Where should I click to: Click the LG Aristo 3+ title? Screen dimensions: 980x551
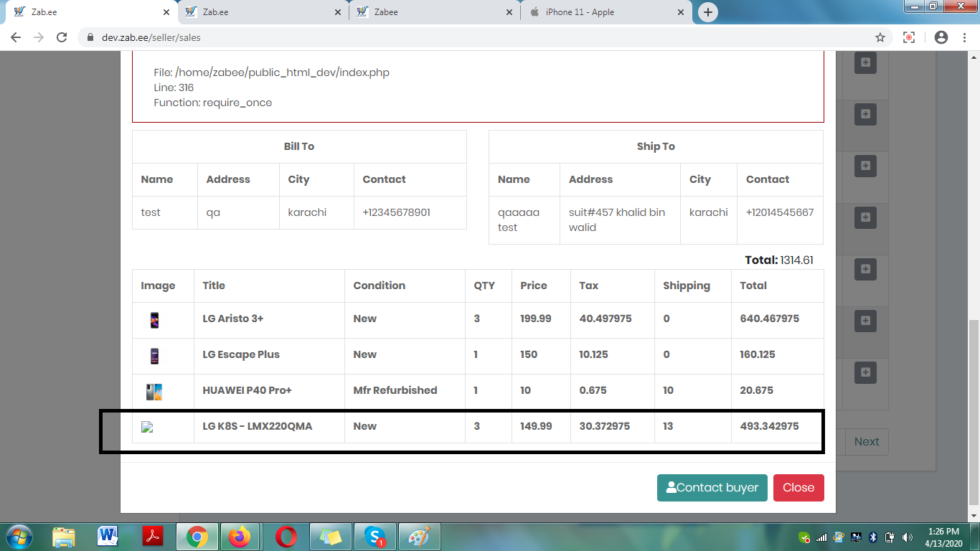click(233, 319)
